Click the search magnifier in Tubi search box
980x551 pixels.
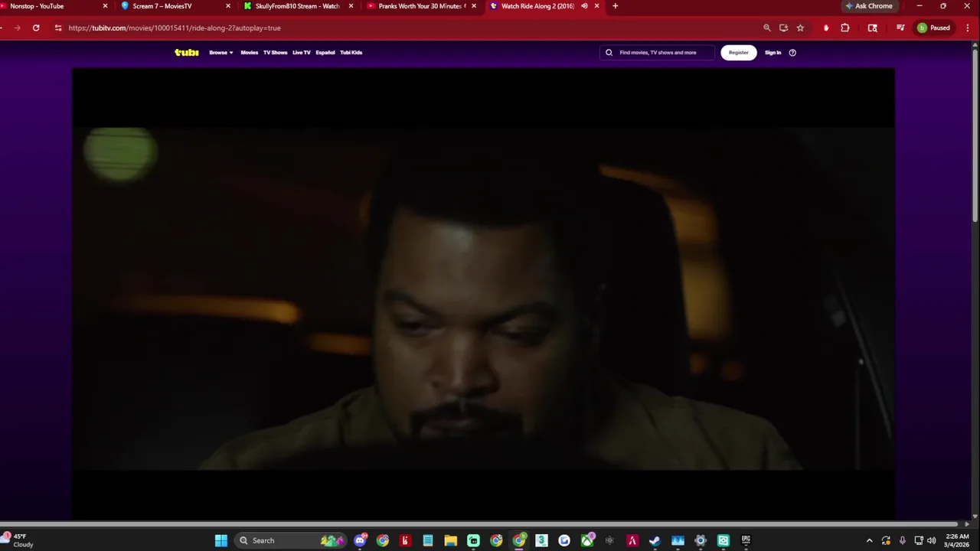(609, 53)
